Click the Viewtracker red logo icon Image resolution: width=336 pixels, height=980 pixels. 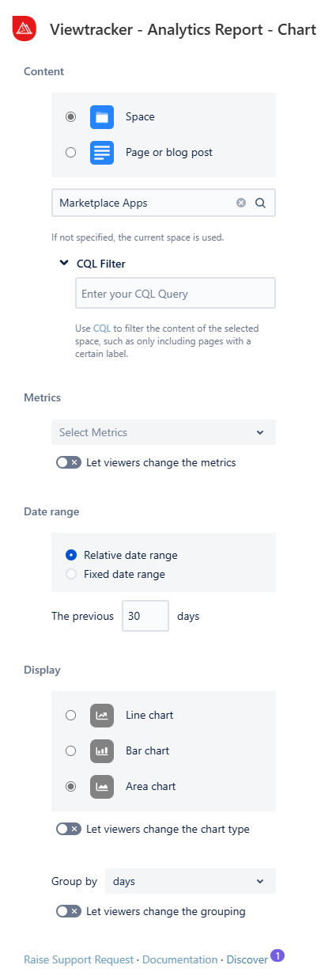[x=25, y=30]
